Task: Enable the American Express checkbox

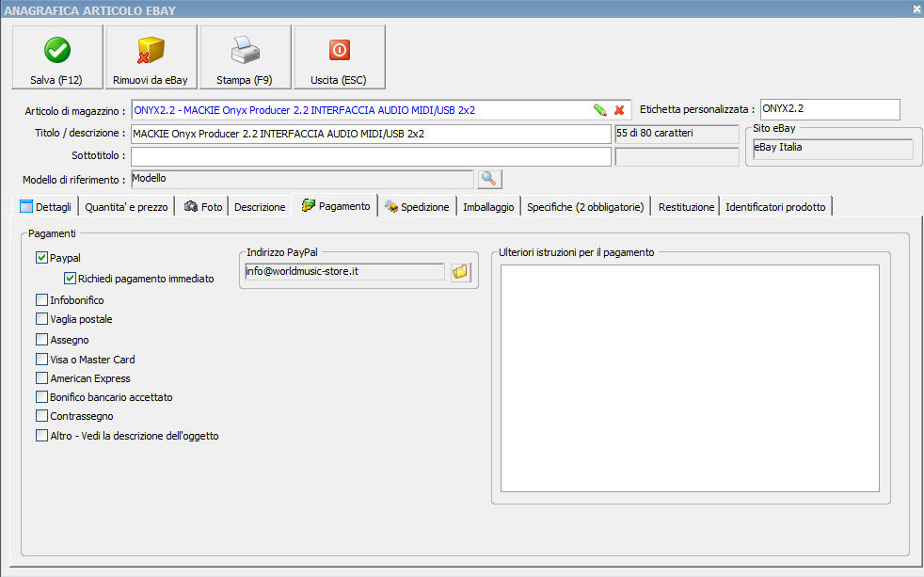Action: (x=41, y=377)
